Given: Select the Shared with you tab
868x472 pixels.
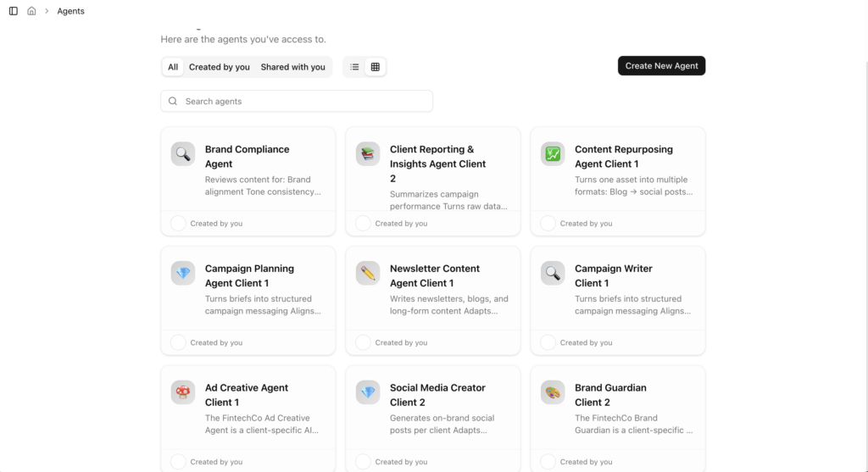Looking at the screenshot, I should pos(292,67).
